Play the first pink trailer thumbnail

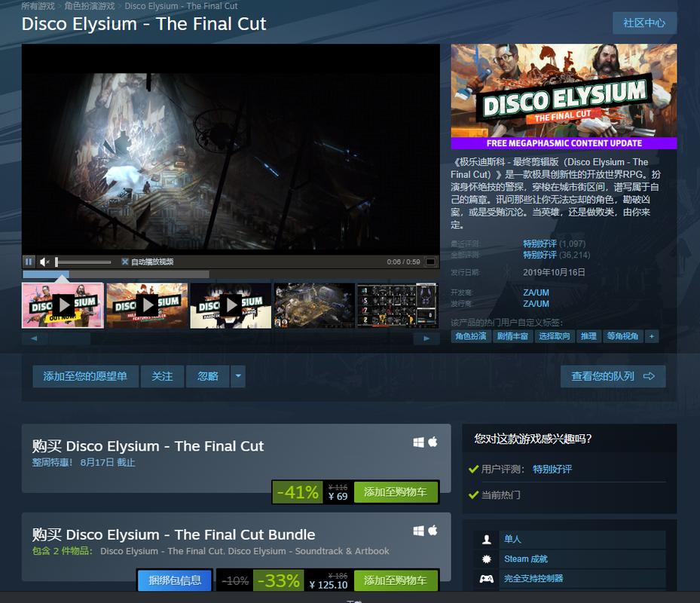(x=63, y=305)
